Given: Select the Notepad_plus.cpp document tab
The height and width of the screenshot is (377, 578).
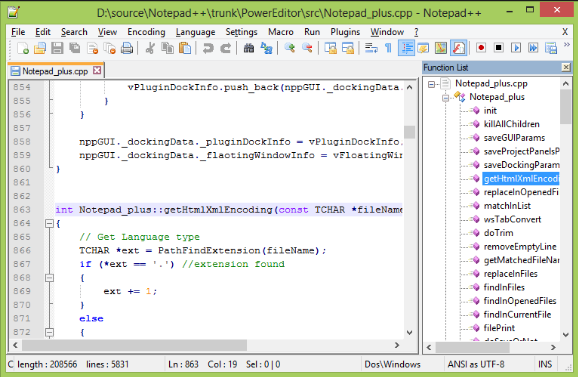Looking at the screenshot, I should (x=56, y=71).
